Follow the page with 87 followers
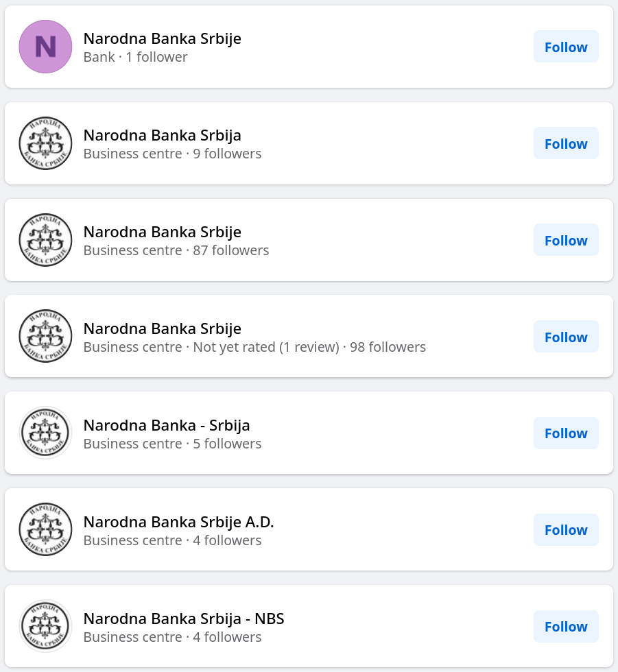 [x=566, y=240]
